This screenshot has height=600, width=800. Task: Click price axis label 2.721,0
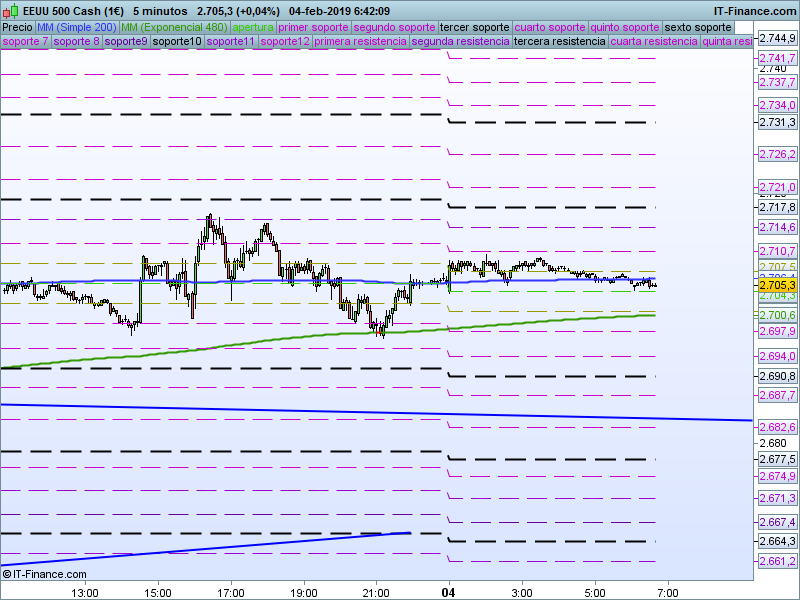(777, 187)
